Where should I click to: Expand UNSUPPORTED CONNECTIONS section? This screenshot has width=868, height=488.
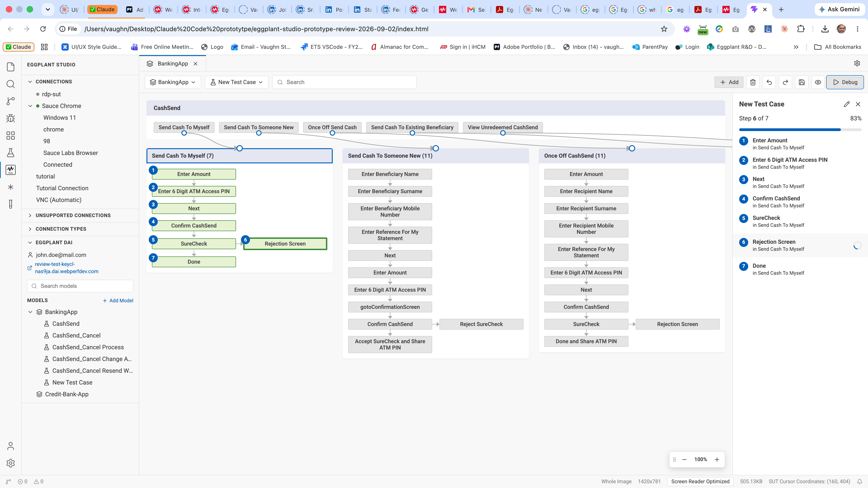[30, 215]
